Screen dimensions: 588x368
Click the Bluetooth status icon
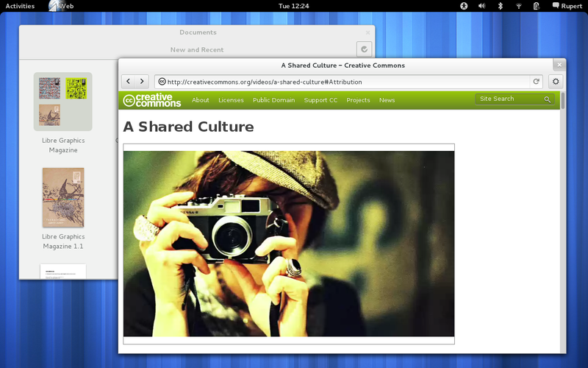tap(501, 6)
